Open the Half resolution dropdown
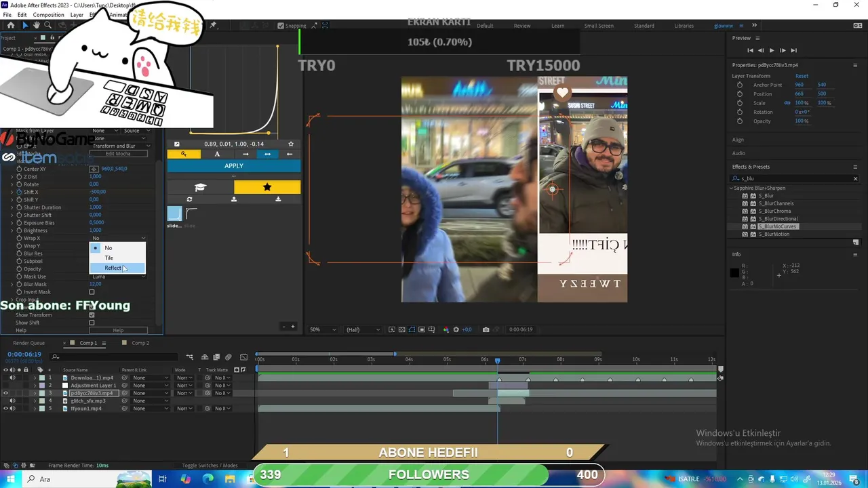The image size is (868, 488). click(363, 329)
